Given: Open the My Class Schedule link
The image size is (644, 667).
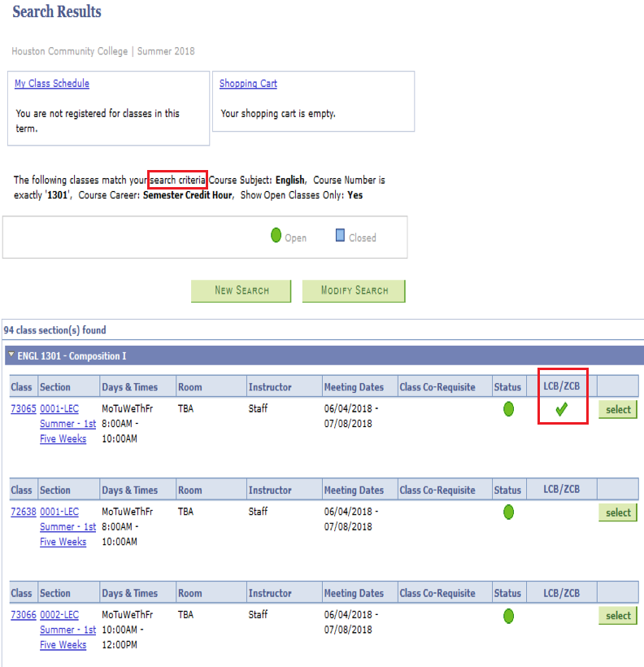Looking at the screenshot, I should point(52,83).
